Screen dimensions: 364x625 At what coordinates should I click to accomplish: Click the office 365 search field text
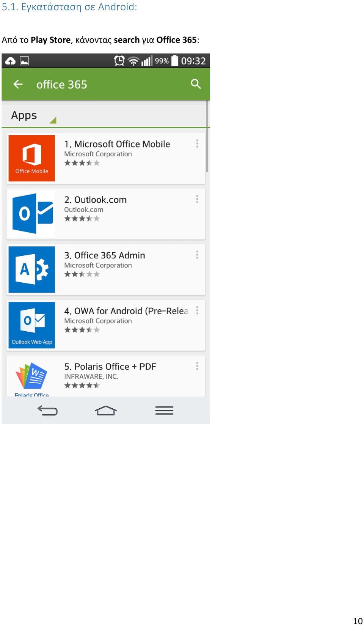pyautogui.click(x=62, y=85)
